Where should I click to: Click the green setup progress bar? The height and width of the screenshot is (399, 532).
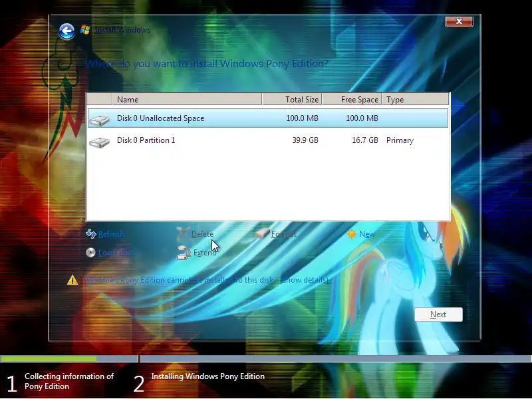[48, 358]
